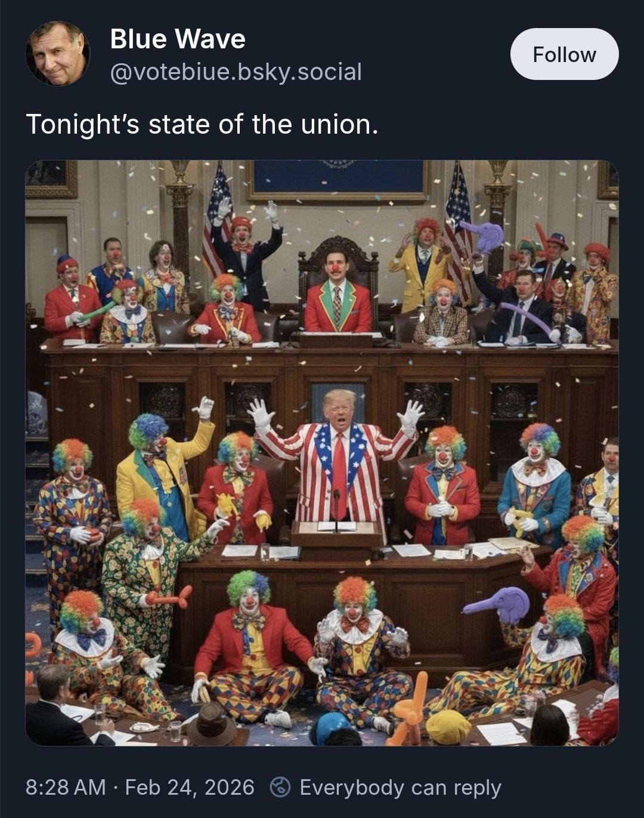The height and width of the screenshot is (818, 644).
Task: Click the blue framed panel above the chair
Action: click(x=338, y=178)
